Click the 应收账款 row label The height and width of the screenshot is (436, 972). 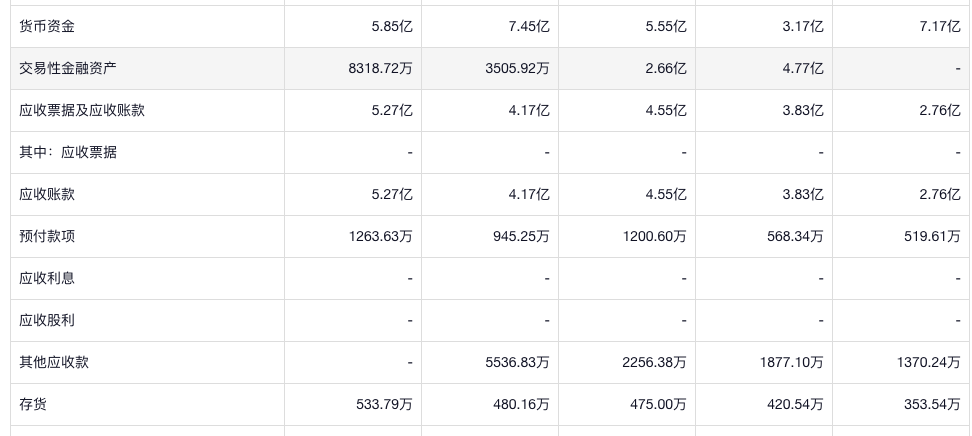click(x=47, y=195)
